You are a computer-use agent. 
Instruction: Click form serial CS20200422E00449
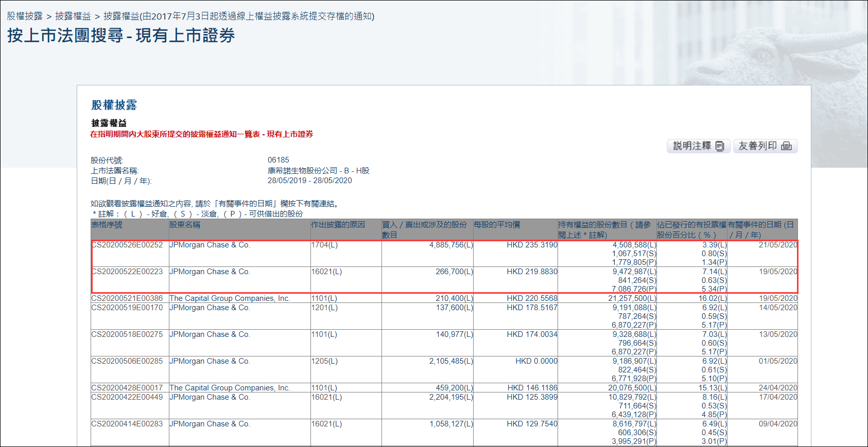(127, 397)
